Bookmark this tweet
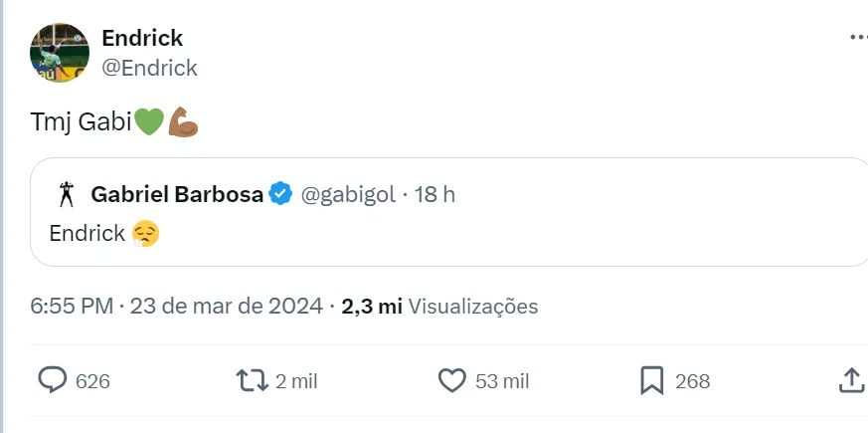868x433 pixels. (652, 380)
